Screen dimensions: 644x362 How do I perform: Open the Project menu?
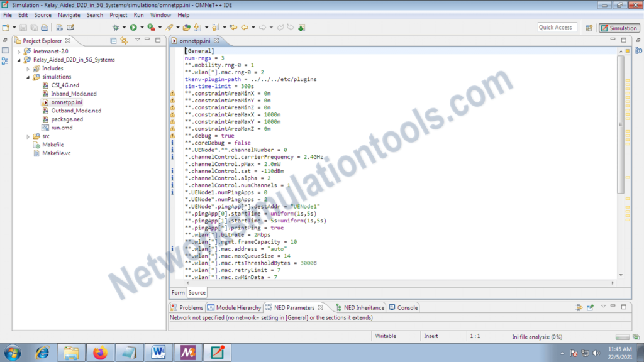pos(118,14)
